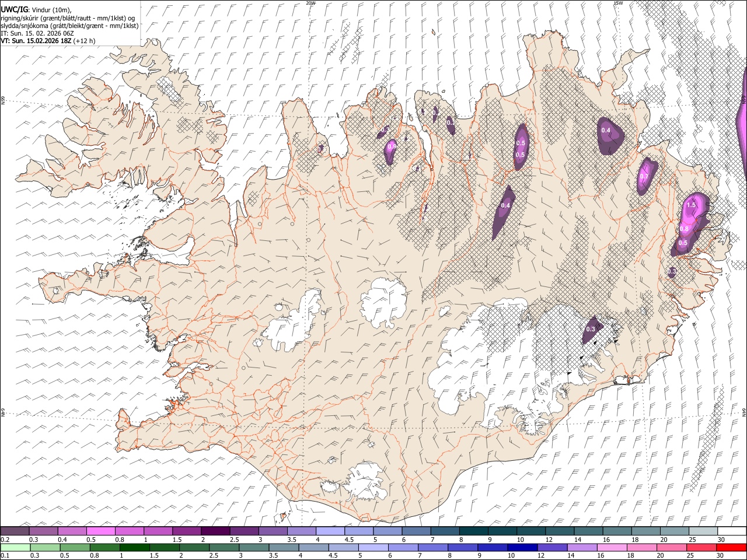747x560 pixels.
Task: Click the 0.7 precipitation value on the map
Action: (644, 177)
